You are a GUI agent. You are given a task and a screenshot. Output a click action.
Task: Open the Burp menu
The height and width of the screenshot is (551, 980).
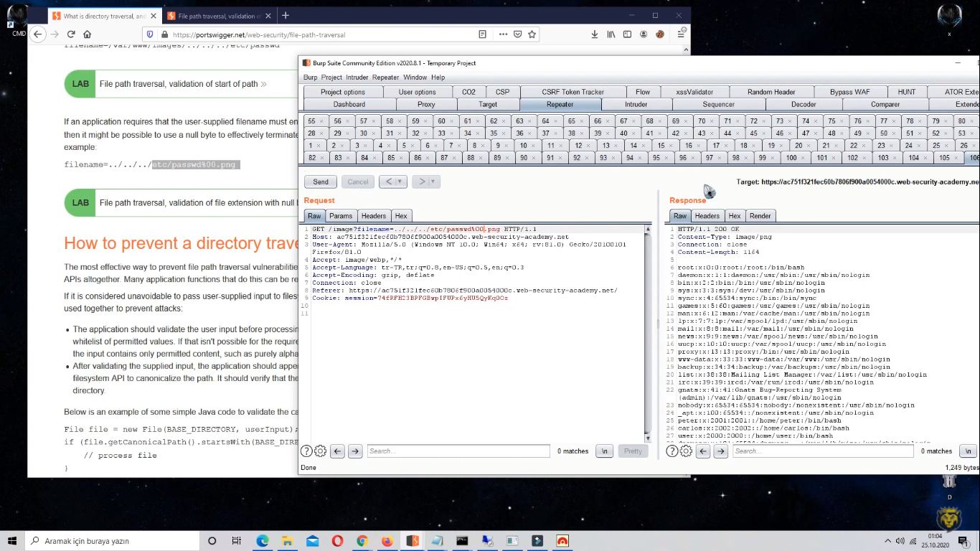click(310, 77)
